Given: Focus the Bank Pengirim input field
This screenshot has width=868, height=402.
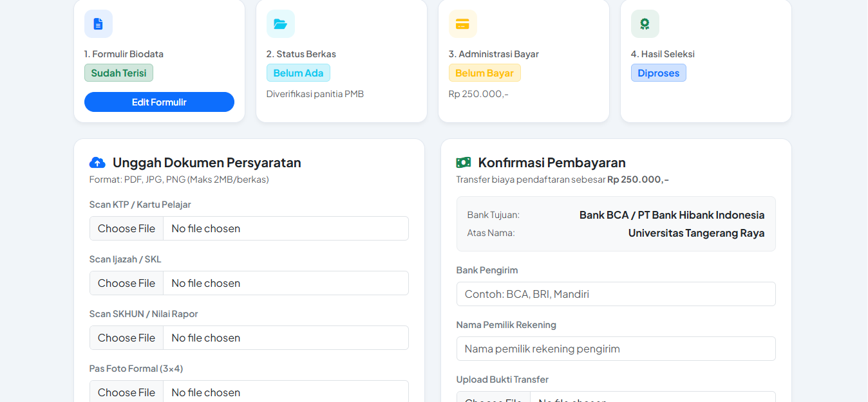Looking at the screenshot, I should [x=616, y=294].
